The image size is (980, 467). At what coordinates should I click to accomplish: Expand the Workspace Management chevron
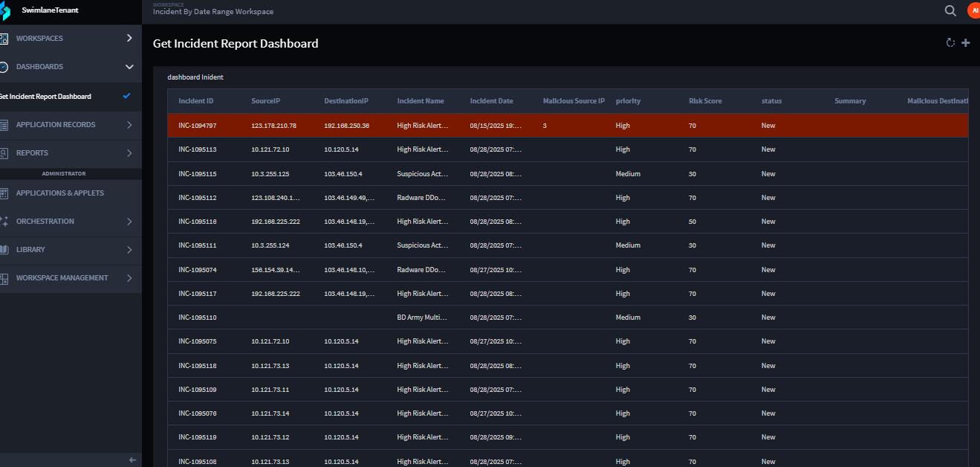click(129, 278)
